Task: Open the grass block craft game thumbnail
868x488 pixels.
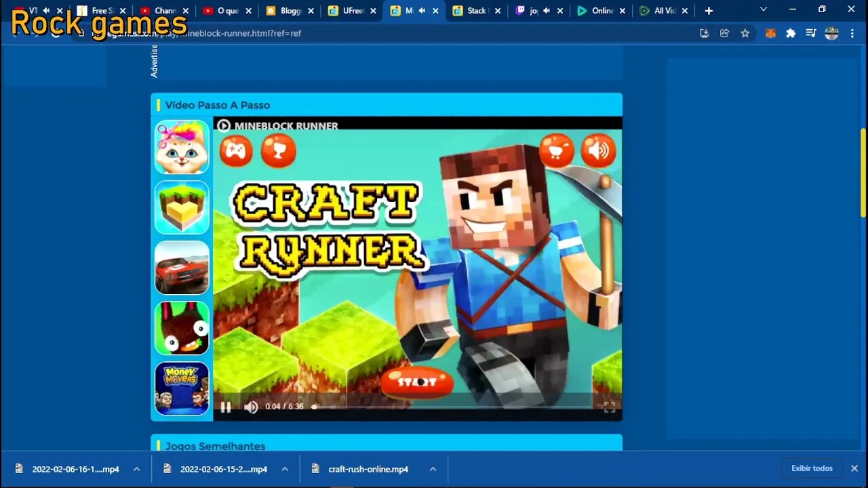Action: pos(182,207)
